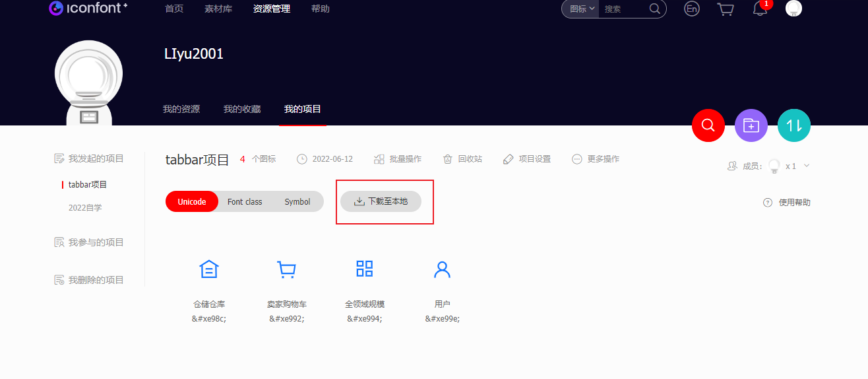This screenshot has width=868, height=379.
Task: Switch to Symbol format
Action: [x=297, y=202]
